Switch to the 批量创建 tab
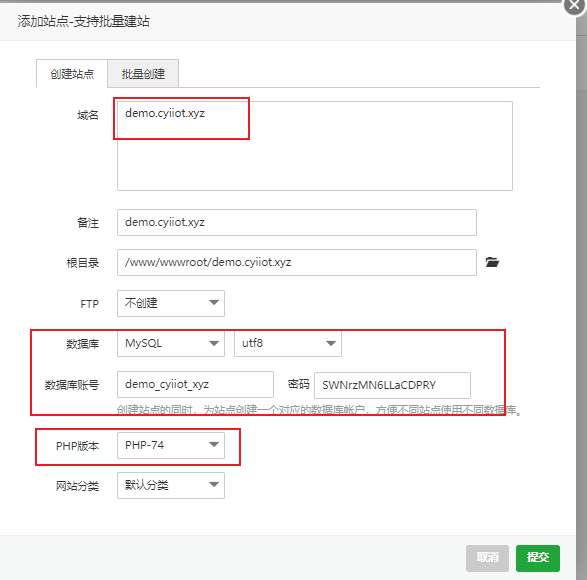587x580 pixels. point(143,74)
